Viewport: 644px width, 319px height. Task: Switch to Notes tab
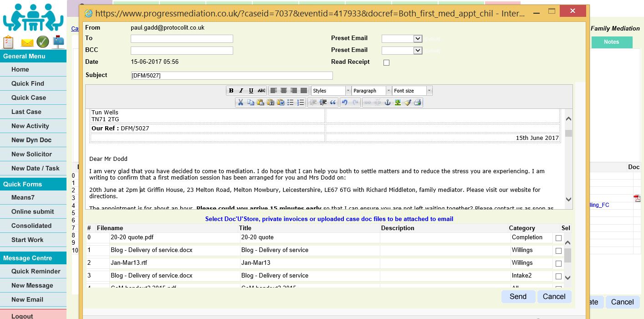coord(612,42)
